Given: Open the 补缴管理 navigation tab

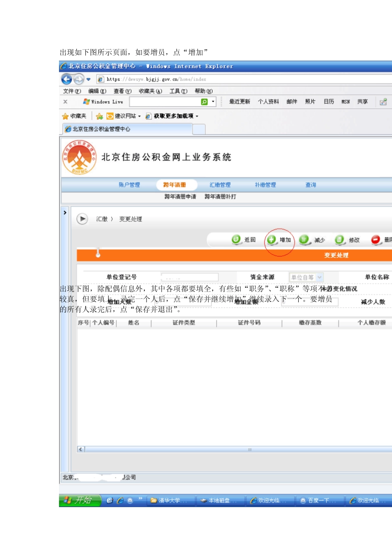Looking at the screenshot, I should click(265, 185).
